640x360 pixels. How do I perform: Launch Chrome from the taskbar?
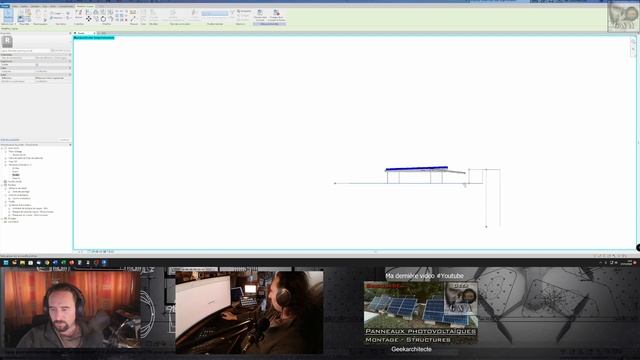(x=47, y=262)
